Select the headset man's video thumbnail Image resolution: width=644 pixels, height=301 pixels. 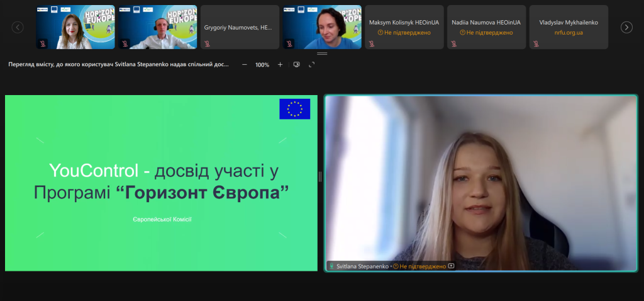coord(158,27)
